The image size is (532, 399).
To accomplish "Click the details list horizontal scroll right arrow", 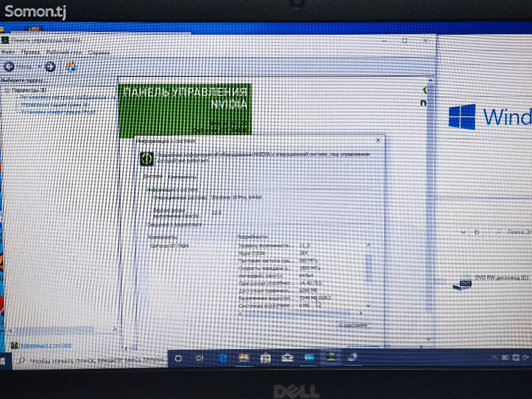I will (x=361, y=313).
